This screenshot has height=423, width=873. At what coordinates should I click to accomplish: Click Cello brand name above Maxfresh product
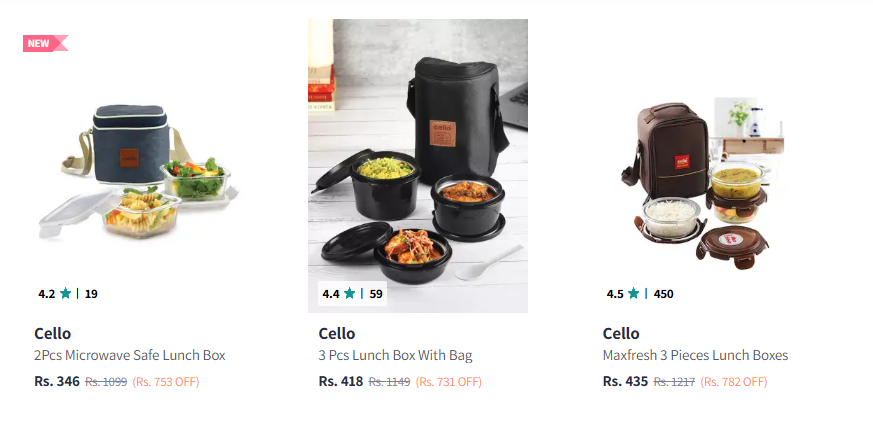(x=621, y=334)
